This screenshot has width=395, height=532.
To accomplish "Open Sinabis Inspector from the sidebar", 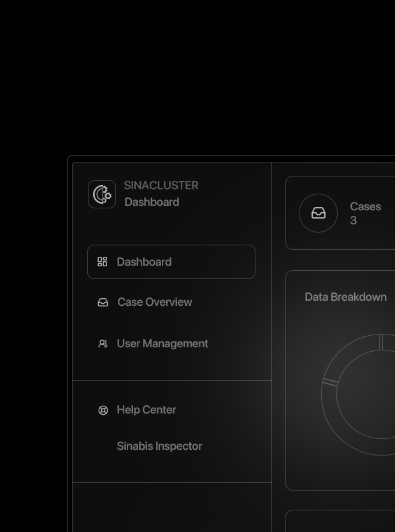I will [x=159, y=446].
